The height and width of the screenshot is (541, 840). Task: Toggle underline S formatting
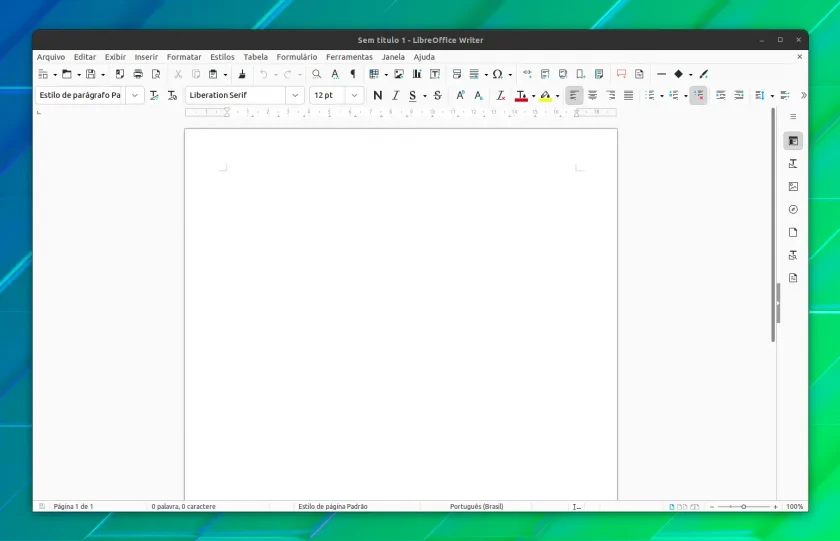coord(412,95)
